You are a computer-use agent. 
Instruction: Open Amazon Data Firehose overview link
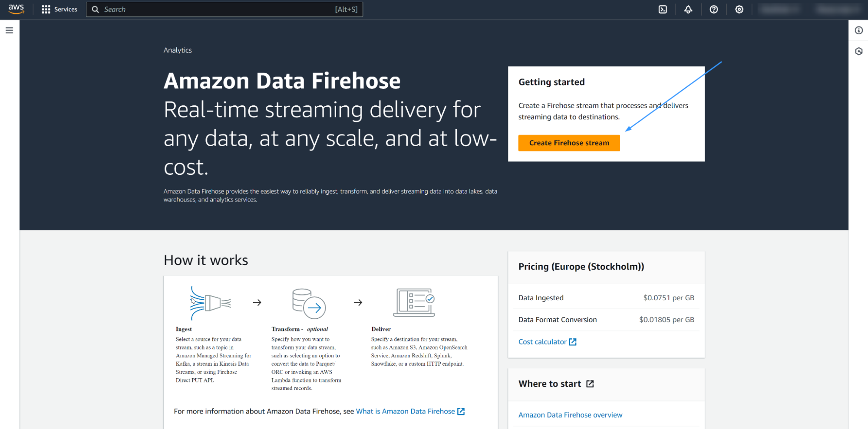point(570,415)
